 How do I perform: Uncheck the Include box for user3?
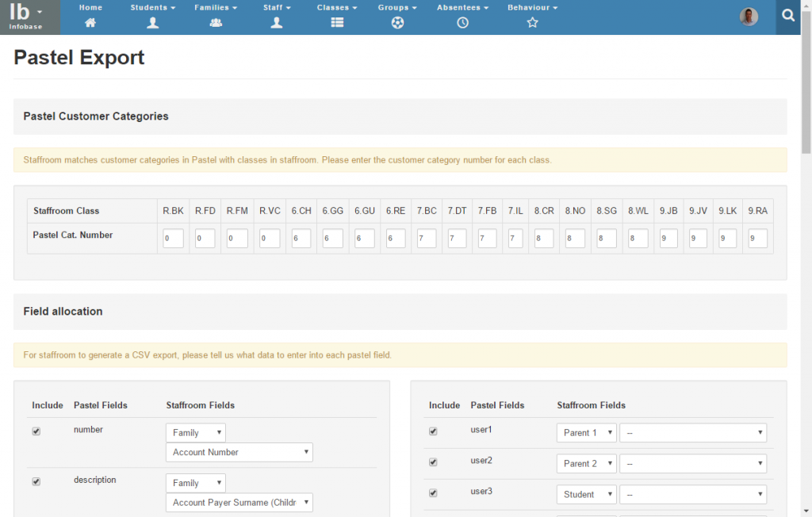pos(434,492)
